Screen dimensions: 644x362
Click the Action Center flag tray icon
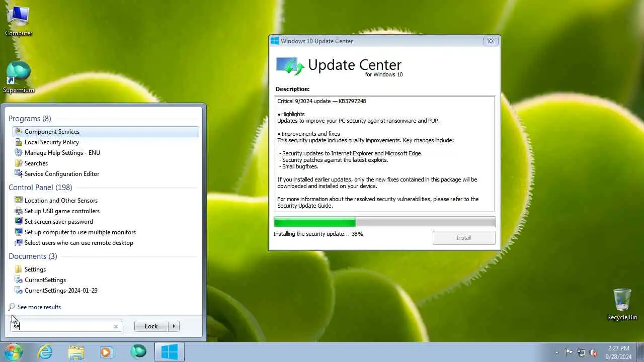coord(569,352)
